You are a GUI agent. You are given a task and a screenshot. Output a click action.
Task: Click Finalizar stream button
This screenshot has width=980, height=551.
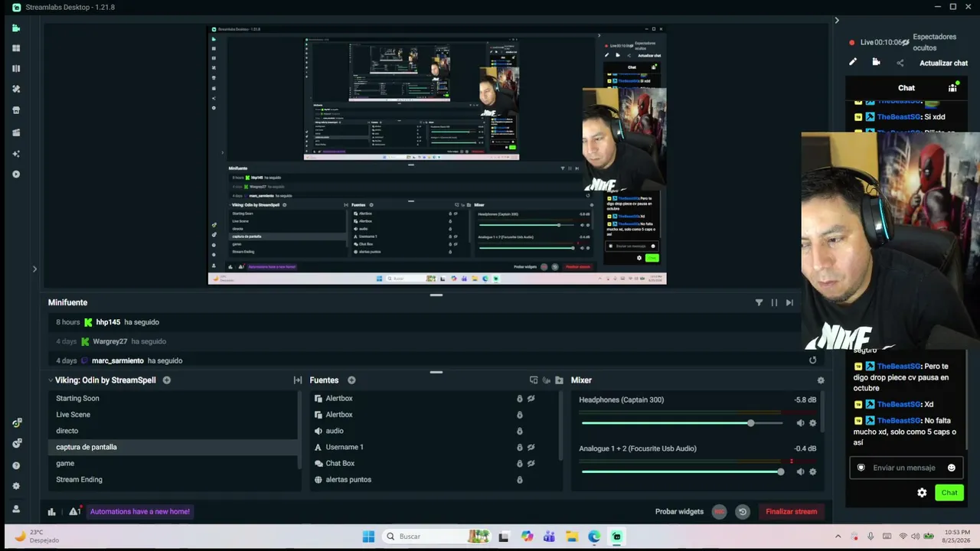coord(791,512)
